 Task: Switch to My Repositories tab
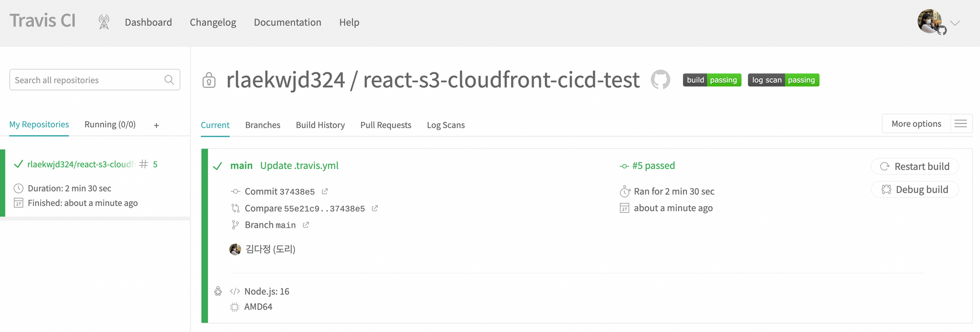(39, 124)
